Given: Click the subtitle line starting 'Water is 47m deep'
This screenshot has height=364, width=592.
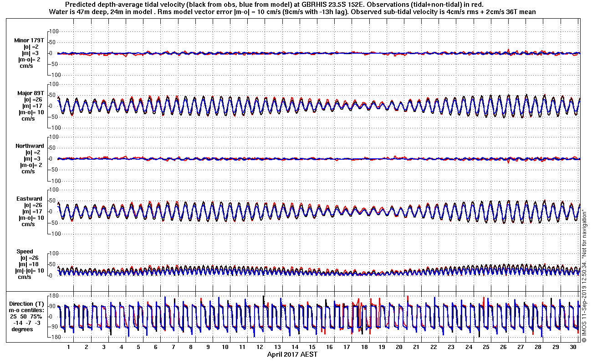Looking at the screenshot, I should tap(292, 11).
